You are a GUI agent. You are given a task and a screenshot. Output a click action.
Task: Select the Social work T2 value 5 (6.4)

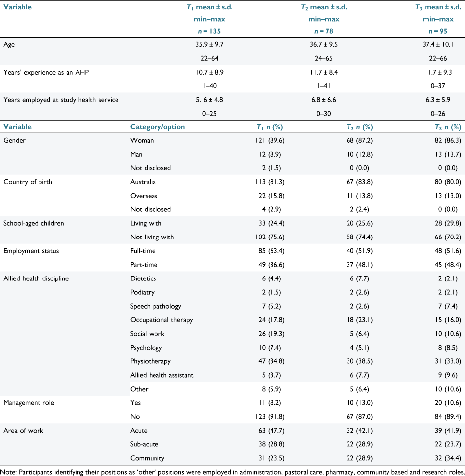click(359, 334)
